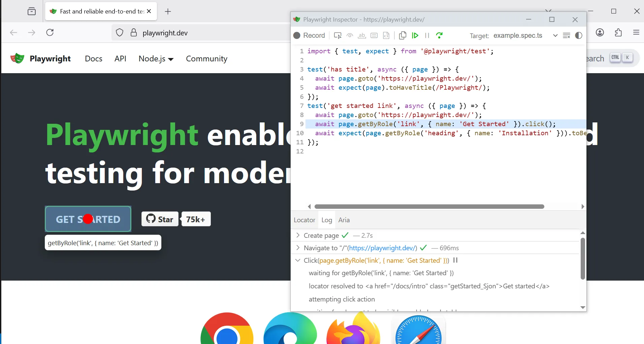Select the assert value icon

(x=374, y=35)
